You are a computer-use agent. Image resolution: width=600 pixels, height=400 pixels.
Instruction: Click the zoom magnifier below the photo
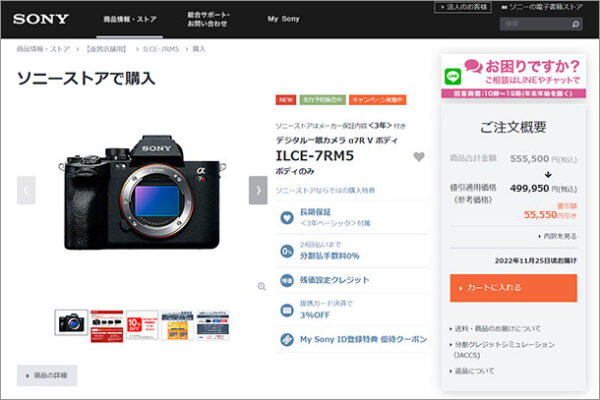coord(262,286)
